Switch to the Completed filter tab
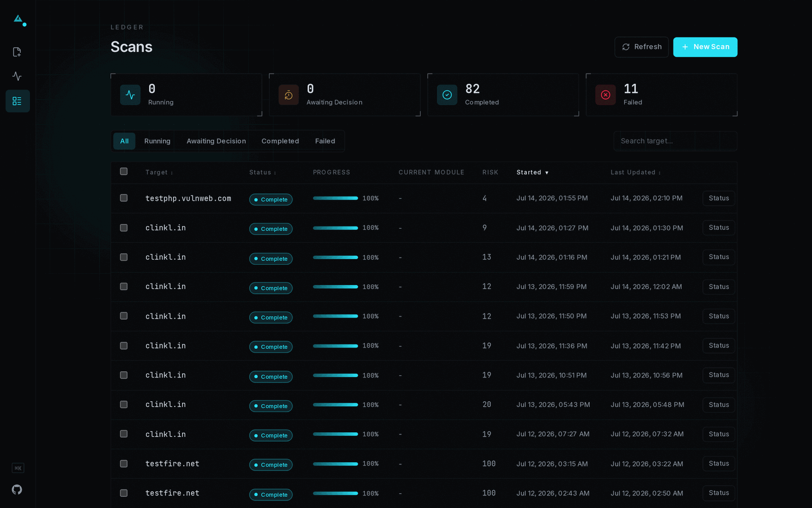Screen dimensions: 812x508 [x=280, y=141]
